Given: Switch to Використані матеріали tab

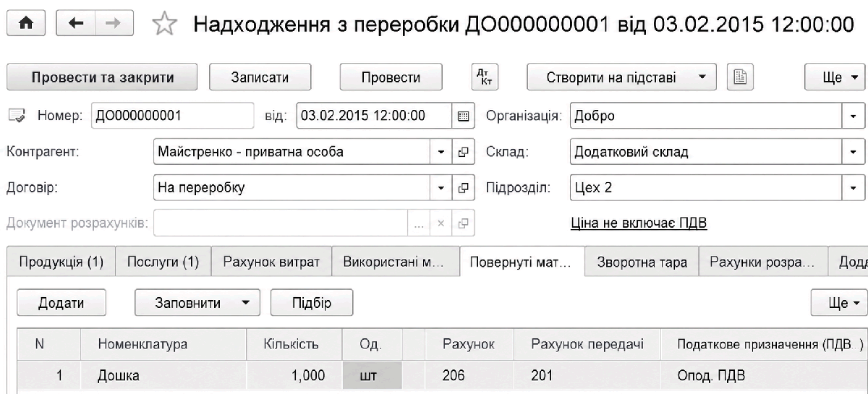Looking at the screenshot, I should click(396, 262).
